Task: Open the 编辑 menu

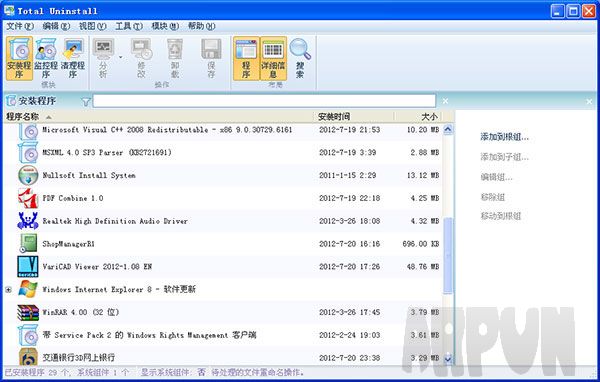Action: tap(56, 26)
